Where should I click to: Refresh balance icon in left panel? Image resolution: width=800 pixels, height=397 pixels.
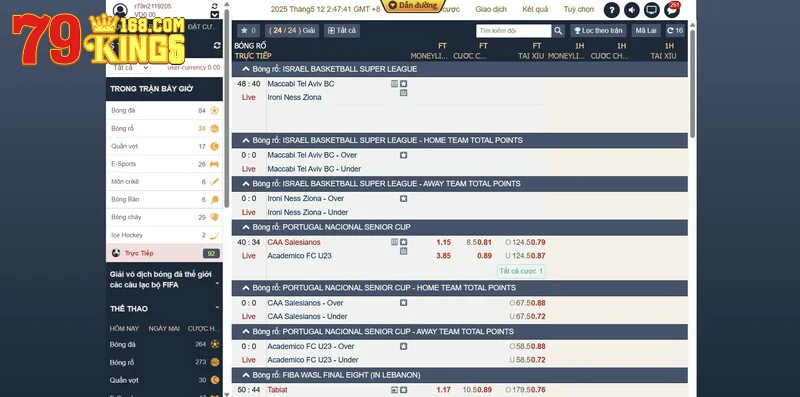(217, 45)
